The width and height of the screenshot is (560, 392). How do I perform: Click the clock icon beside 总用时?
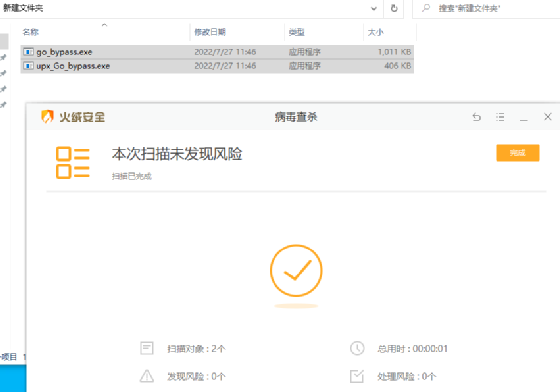357,348
